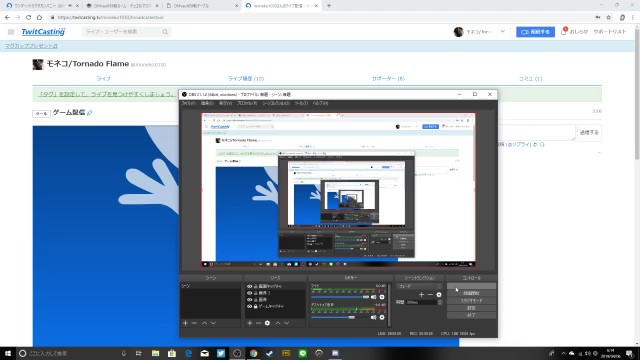Open OBS シーンコレクション(S) menu
This screenshot has height=360, width=640.
click(276, 104)
